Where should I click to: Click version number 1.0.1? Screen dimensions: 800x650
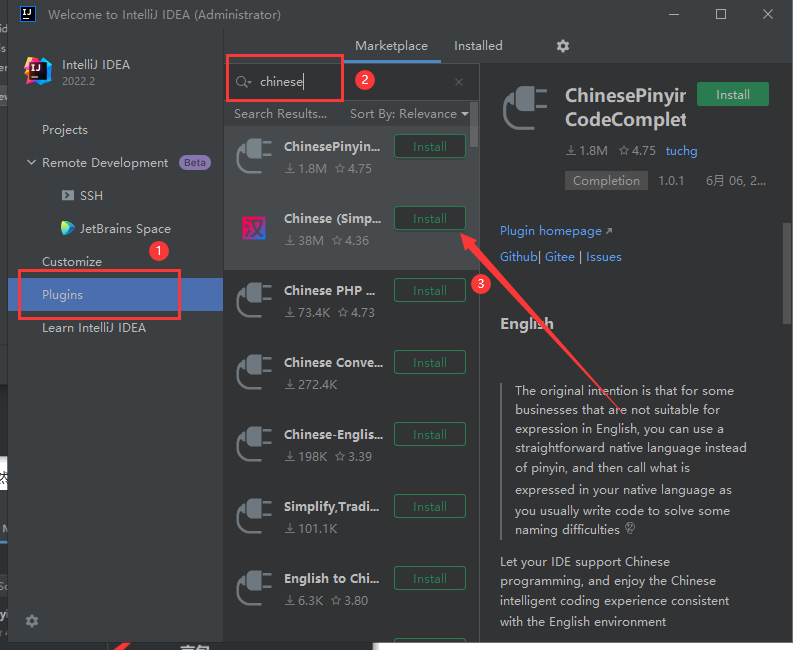671,181
